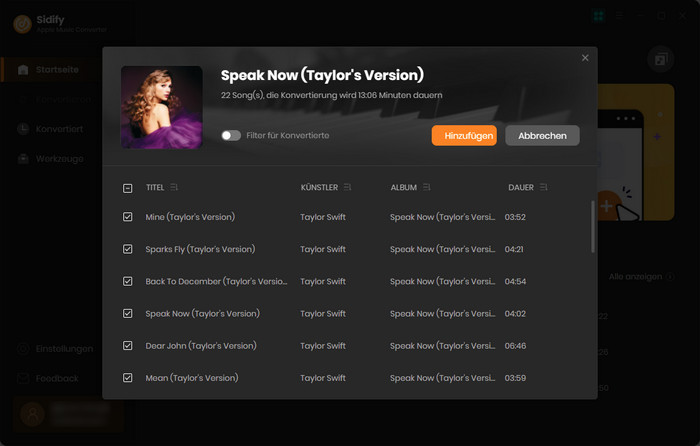Uncheck the Back To December checkbox
Image resolution: width=700 pixels, height=446 pixels.
point(127,281)
